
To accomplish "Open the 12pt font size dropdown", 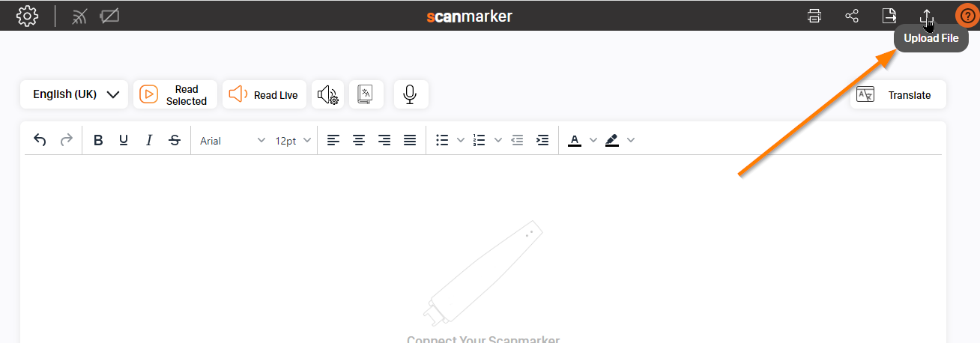I will pyautogui.click(x=293, y=140).
